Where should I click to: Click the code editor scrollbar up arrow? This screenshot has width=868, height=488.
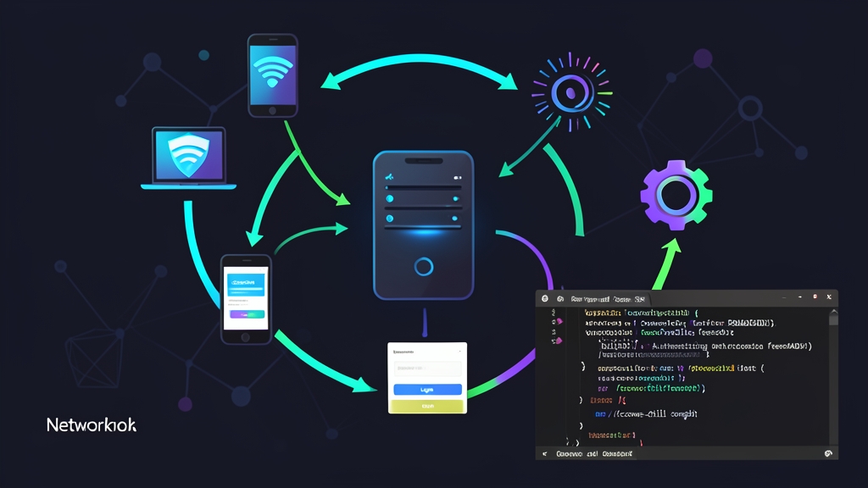[833, 313]
